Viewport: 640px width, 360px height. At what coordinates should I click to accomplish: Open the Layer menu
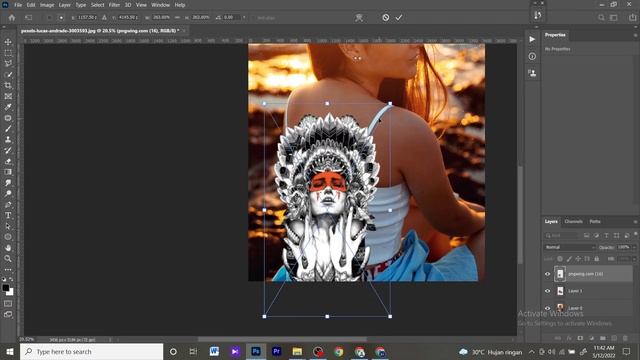point(64,5)
